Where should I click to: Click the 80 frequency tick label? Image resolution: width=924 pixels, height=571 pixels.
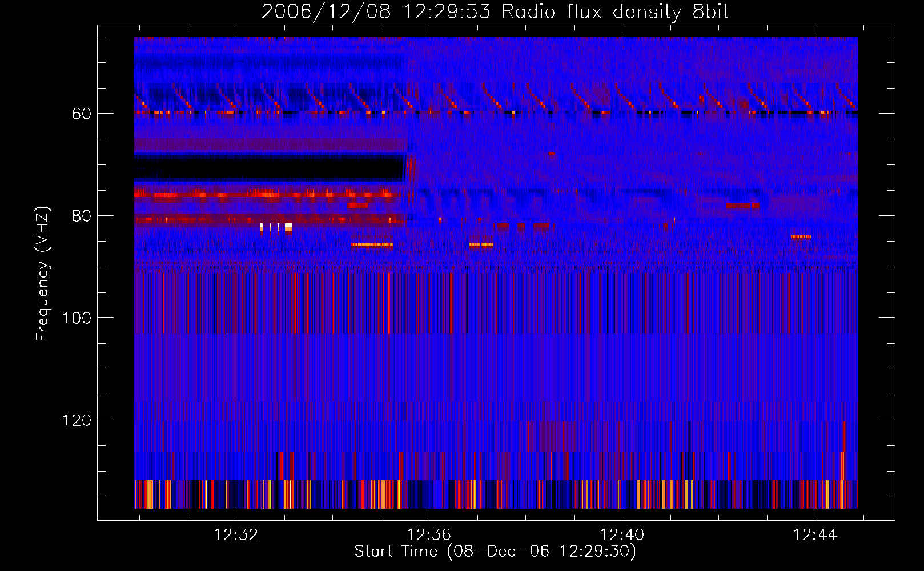point(82,216)
